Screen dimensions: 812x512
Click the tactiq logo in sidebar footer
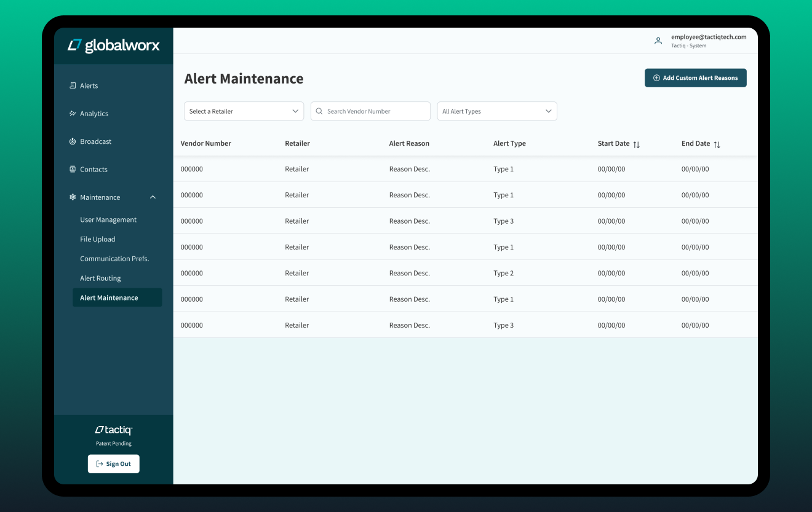click(x=114, y=430)
